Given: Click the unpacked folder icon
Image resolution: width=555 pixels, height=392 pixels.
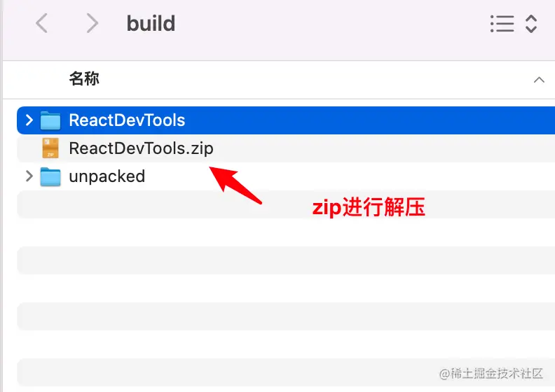Looking at the screenshot, I should click(50, 176).
